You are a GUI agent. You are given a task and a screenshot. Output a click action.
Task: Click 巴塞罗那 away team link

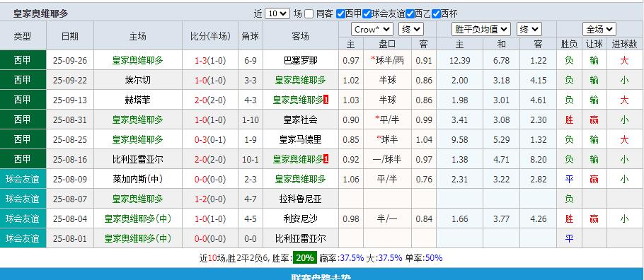(300, 60)
